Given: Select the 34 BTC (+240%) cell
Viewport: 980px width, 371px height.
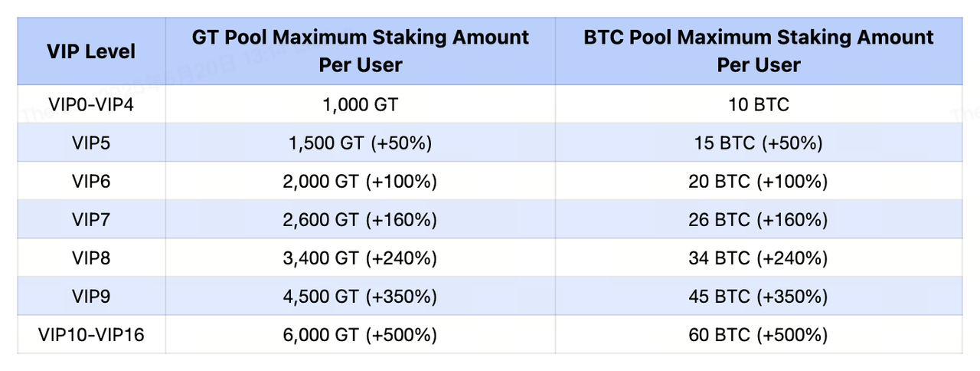Looking at the screenshot, I should coord(758,258).
